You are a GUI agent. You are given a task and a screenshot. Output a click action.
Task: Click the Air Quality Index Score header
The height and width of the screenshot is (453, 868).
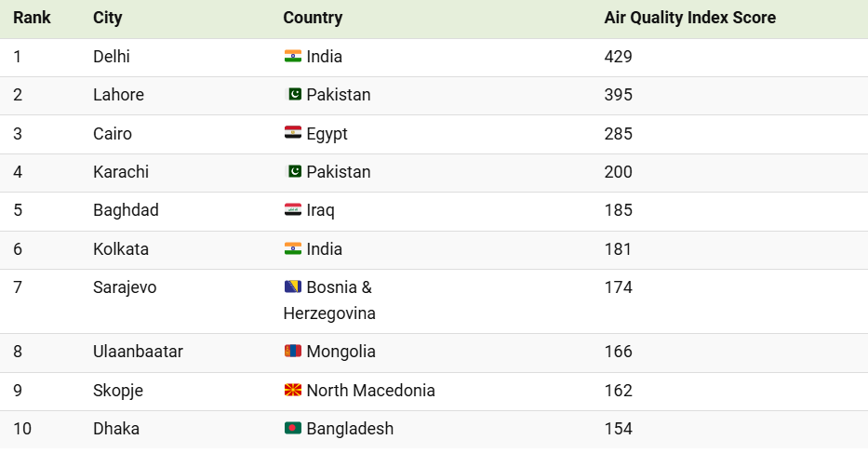click(689, 18)
